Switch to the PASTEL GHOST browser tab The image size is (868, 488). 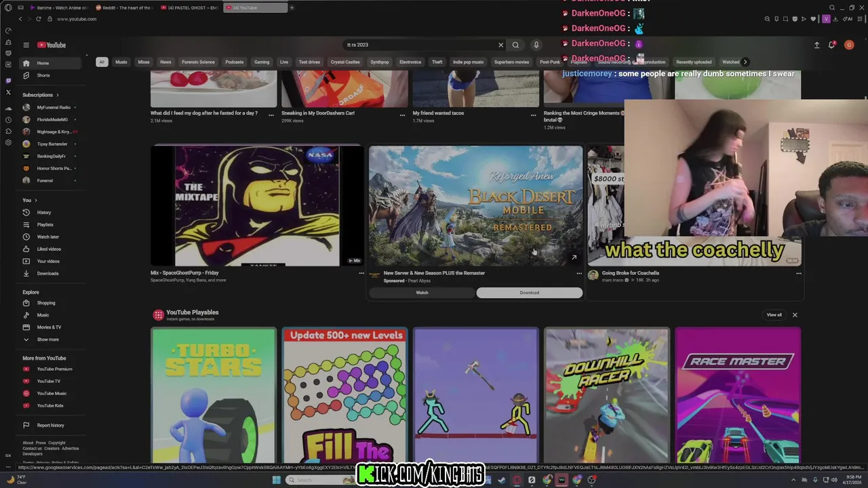coord(189,7)
